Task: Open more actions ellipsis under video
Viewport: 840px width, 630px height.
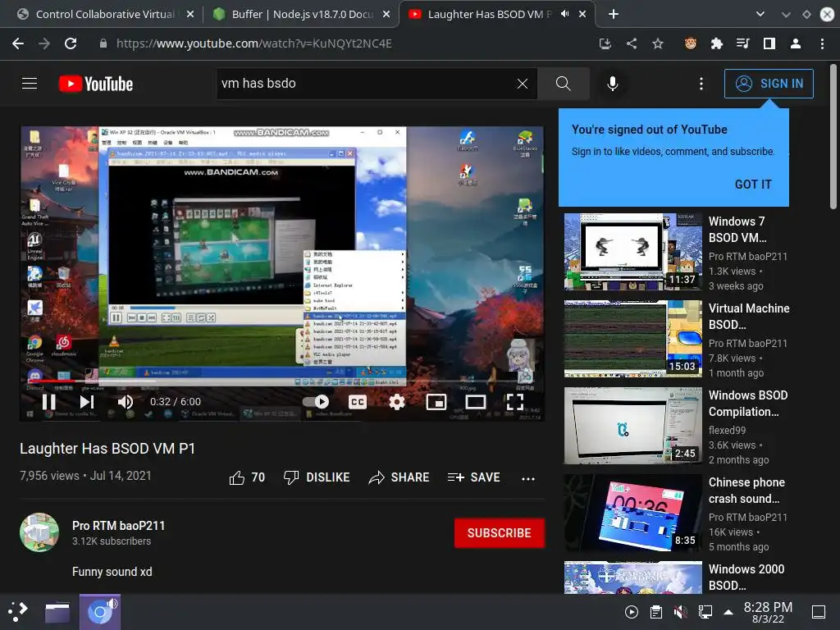Action: (x=528, y=478)
